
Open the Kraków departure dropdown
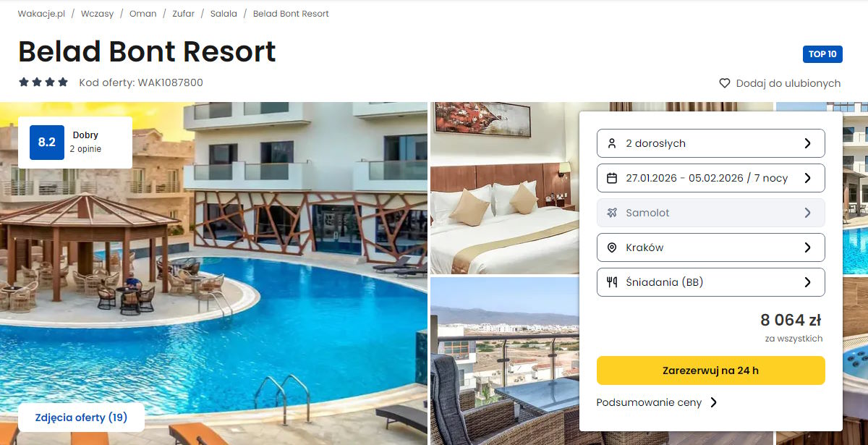(711, 247)
